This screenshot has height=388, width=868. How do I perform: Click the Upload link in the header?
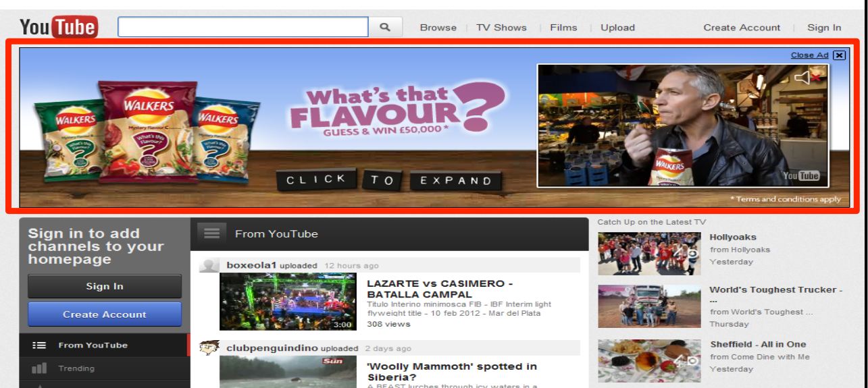613,28
